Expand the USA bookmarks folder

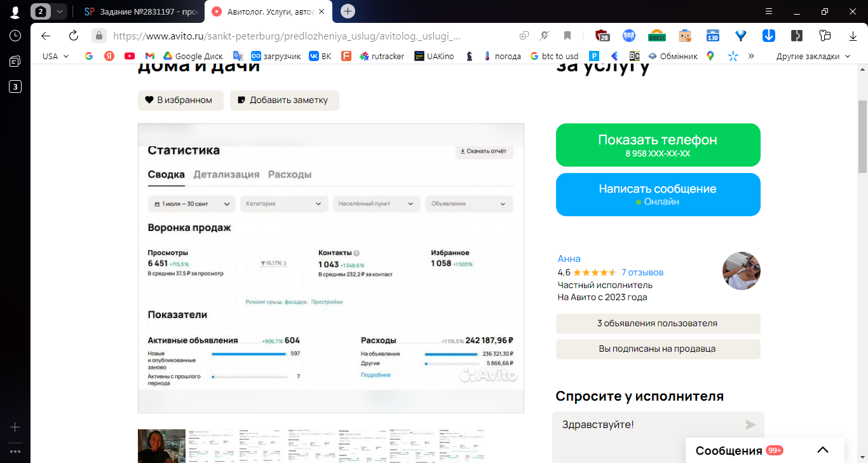coord(56,56)
